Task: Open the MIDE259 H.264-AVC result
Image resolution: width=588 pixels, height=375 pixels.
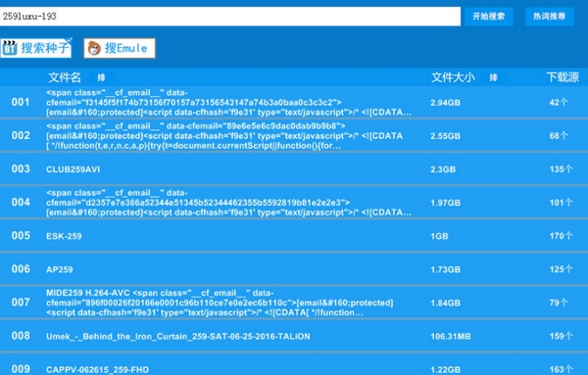Action: pyautogui.click(x=220, y=303)
